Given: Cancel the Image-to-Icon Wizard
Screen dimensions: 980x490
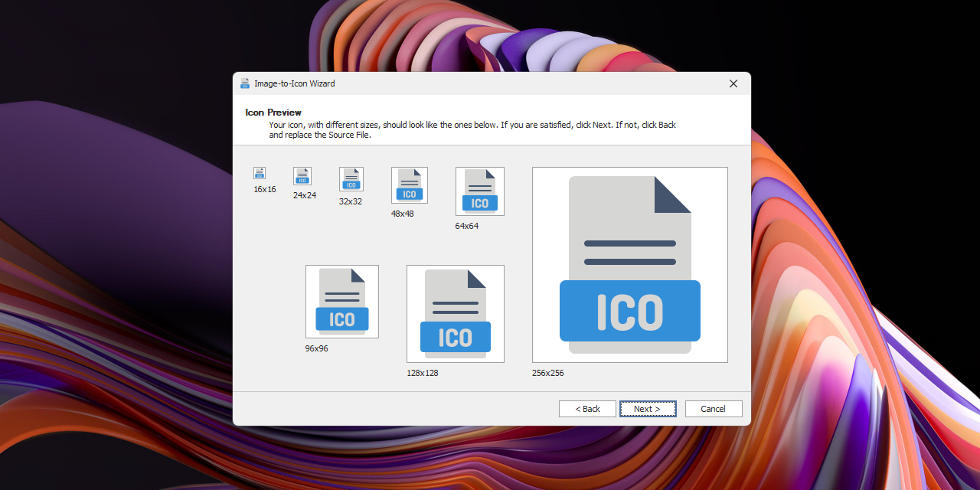Looking at the screenshot, I should (x=714, y=409).
